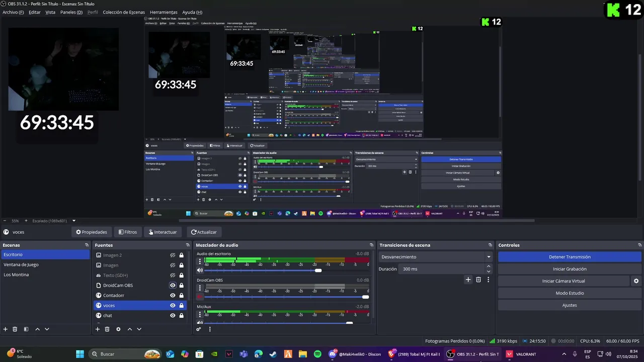Hide the voces source
Image resolution: width=644 pixels, height=362 pixels.
tap(173, 306)
